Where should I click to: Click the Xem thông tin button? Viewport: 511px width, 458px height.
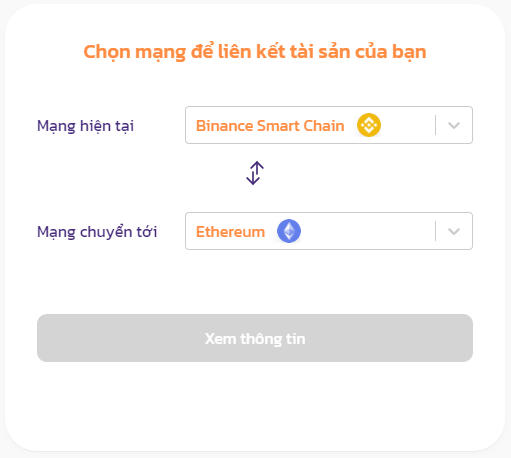255,338
